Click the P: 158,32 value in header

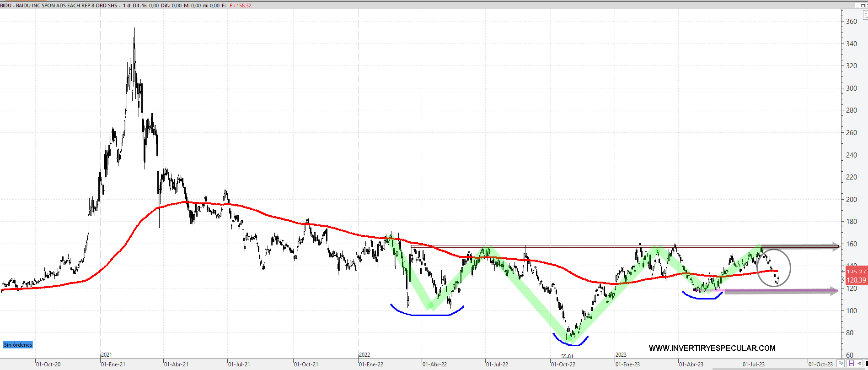tap(241, 5)
